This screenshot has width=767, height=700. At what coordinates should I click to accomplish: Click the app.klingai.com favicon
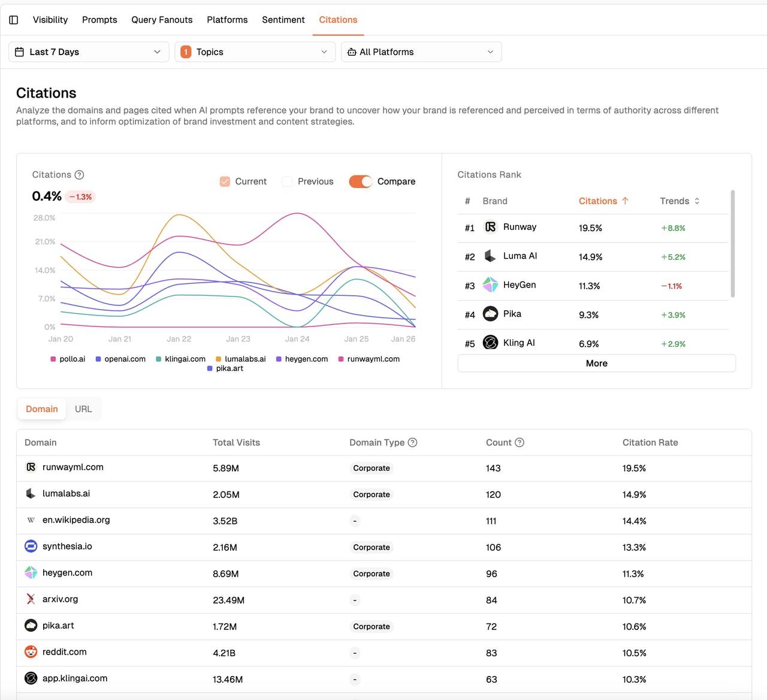click(x=31, y=678)
